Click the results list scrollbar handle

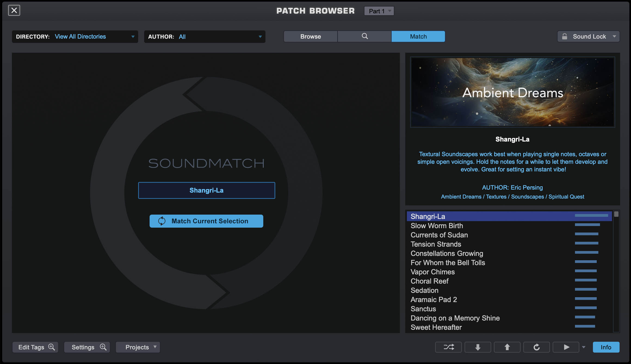[616, 214]
